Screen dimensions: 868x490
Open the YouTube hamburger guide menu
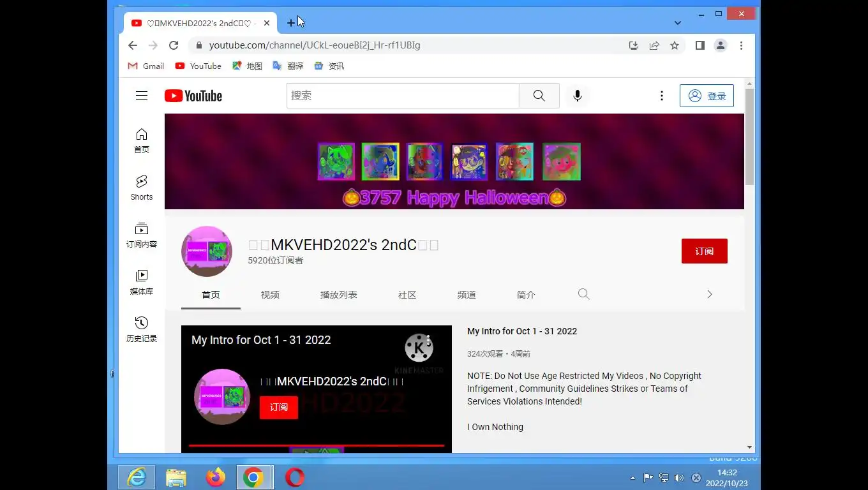click(142, 96)
